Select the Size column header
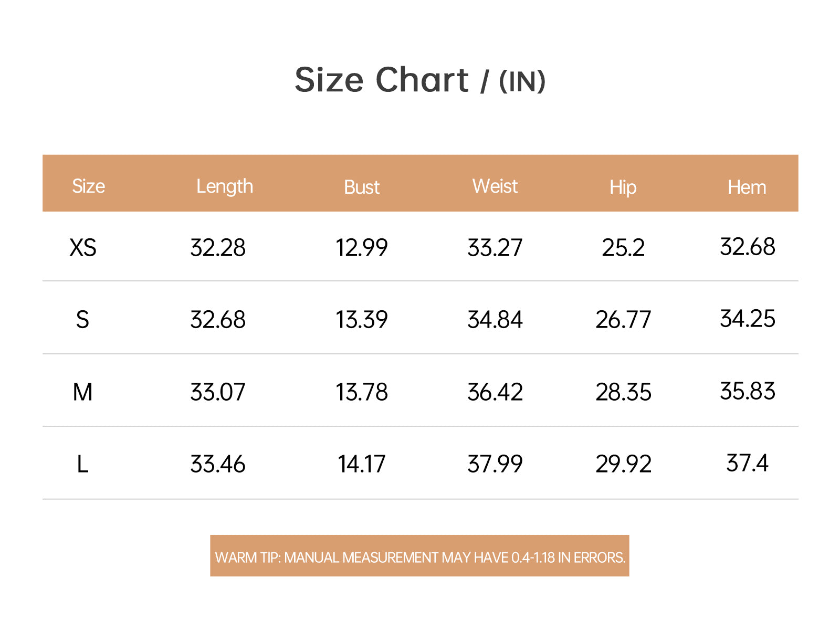Screen dimensions: 840x630 coord(88,186)
